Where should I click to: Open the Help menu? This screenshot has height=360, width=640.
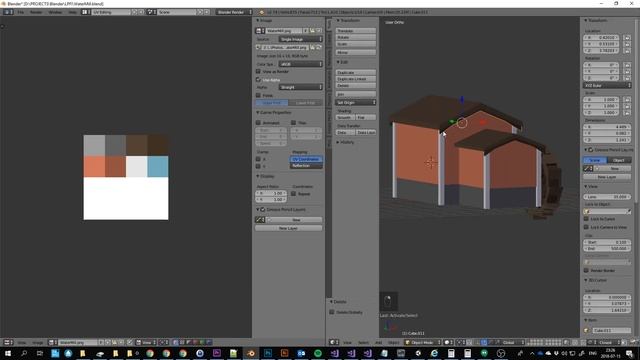click(72, 12)
